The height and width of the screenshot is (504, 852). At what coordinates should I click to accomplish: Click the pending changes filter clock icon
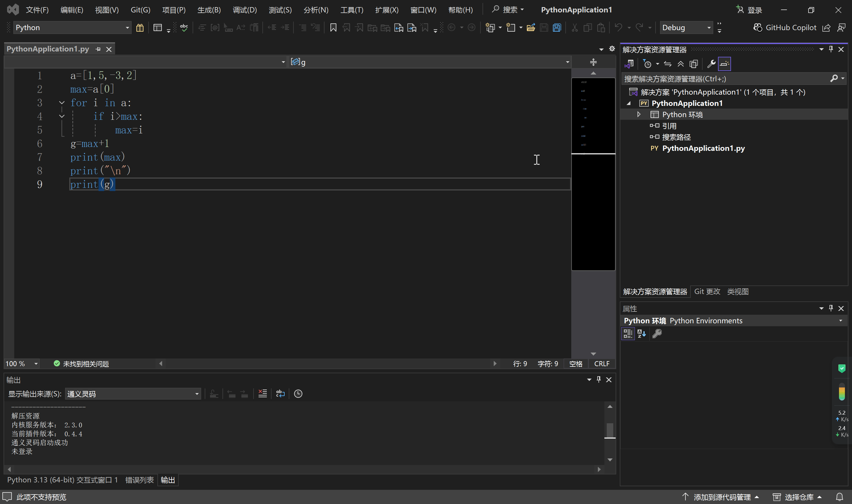[648, 64]
